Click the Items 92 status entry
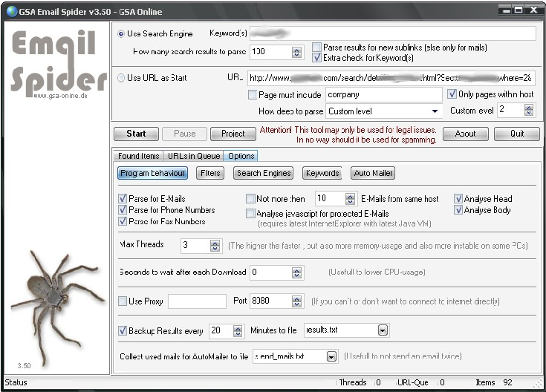The image size is (546, 392). point(494,382)
